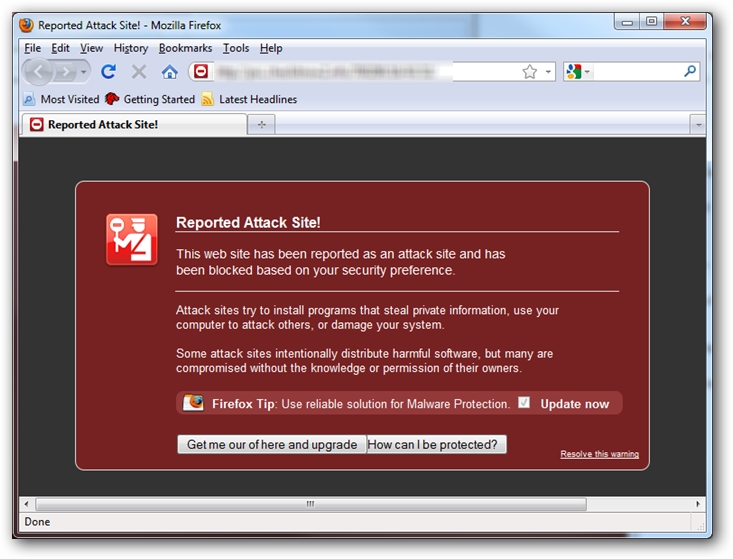Click the Firefox icon in title bar
The image size is (733, 559).
click(x=27, y=25)
